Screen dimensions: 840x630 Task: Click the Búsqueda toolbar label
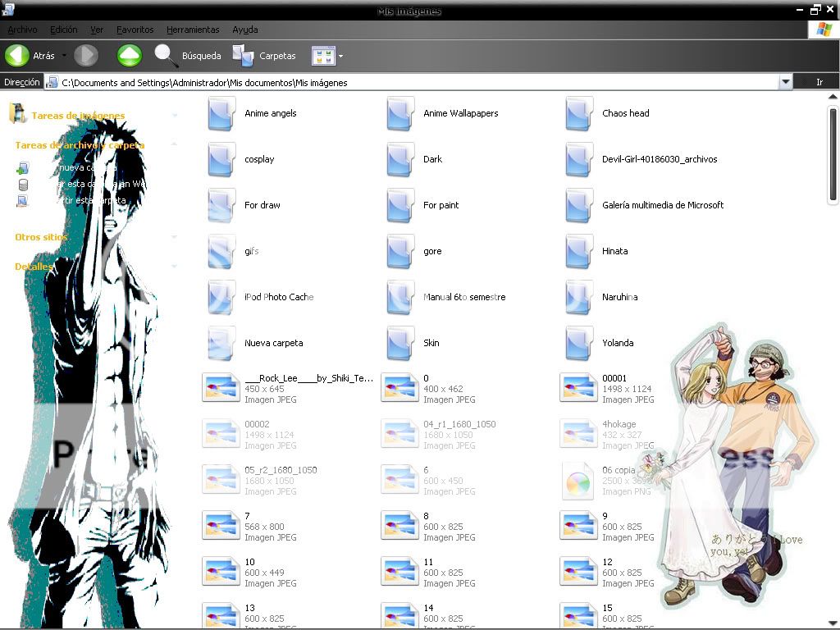point(202,56)
